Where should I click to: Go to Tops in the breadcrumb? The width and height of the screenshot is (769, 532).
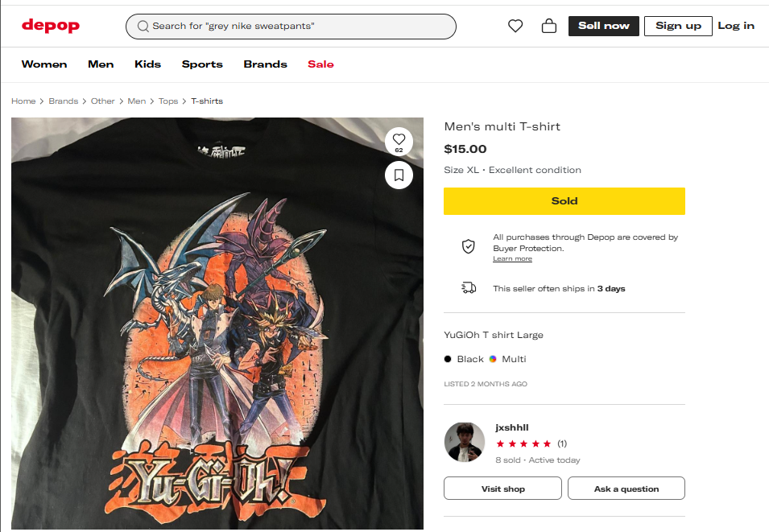click(167, 101)
